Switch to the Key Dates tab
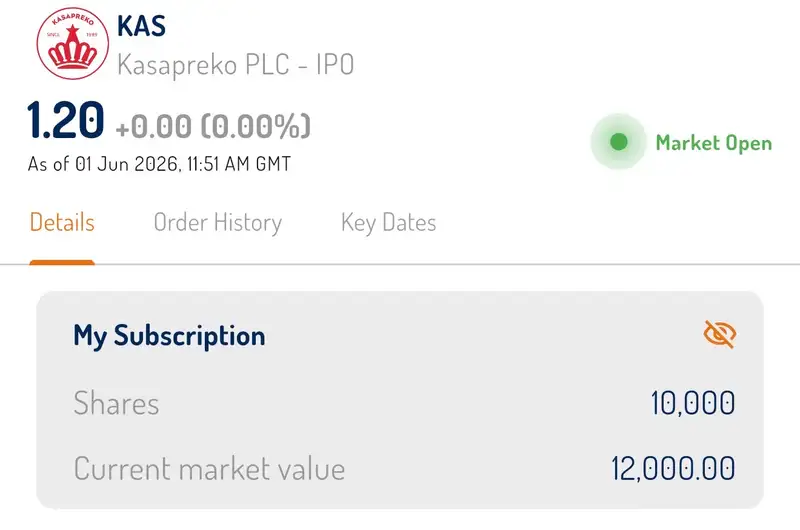Screen dimensions: 800x530 tap(388, 223)
